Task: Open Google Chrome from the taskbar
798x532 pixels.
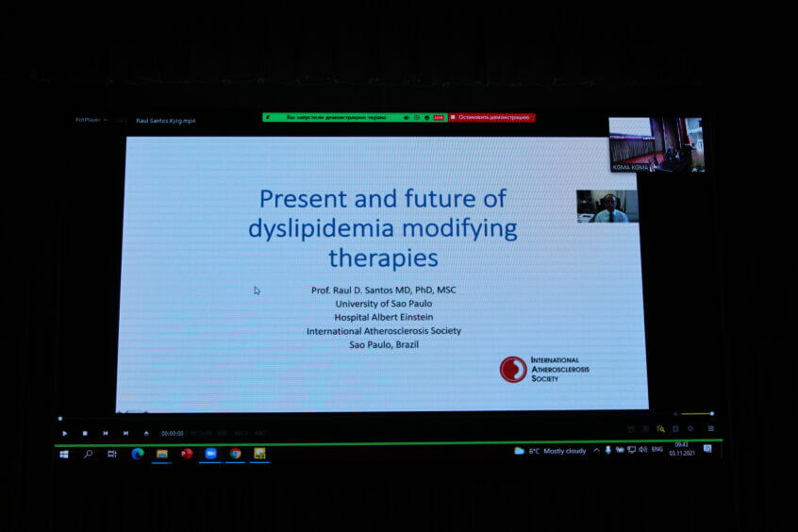Action: point(235,454)
